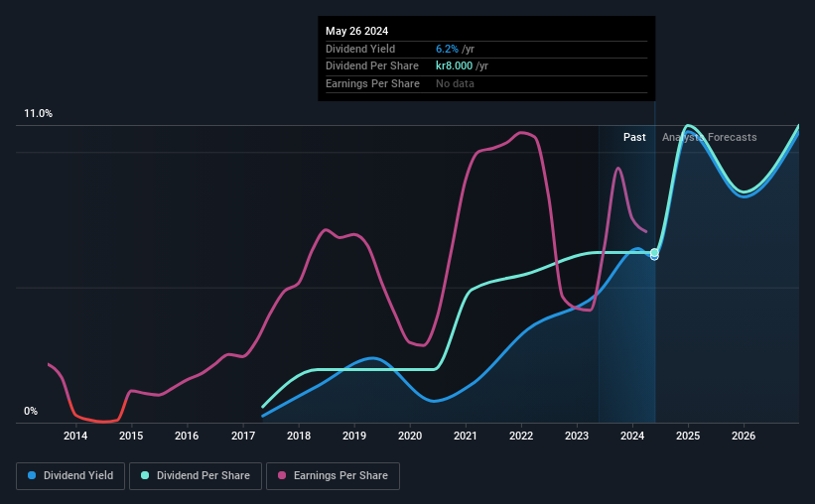The height and width of the screenshot is (504, 815).
Task: Click the pink Earnings Per Share legend dot
Action: [282, 475]
